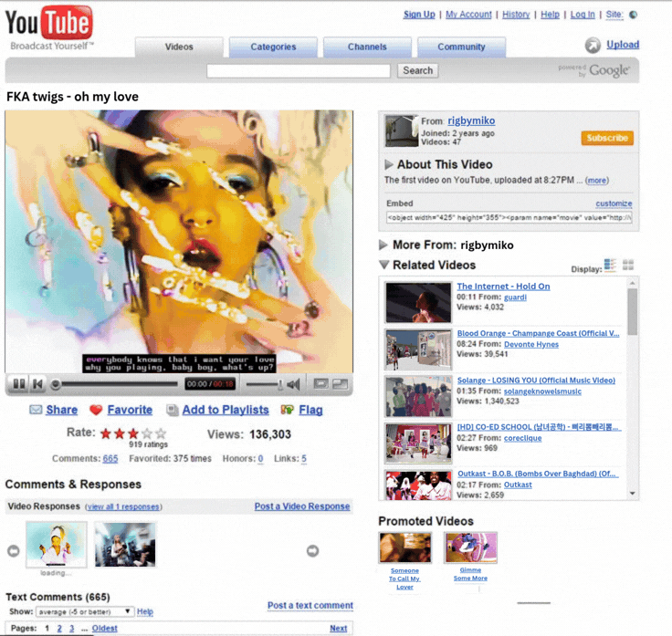
Task: Expand the About This Video section
Action: coord(389,164)
